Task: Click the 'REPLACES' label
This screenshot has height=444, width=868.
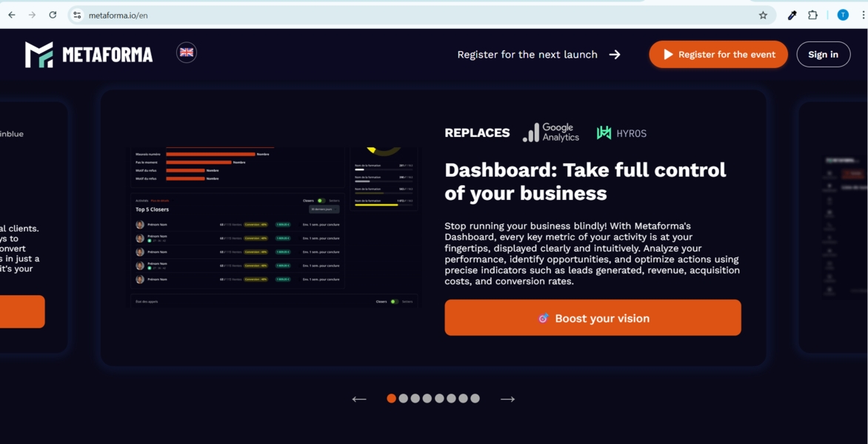Action: click(477, 132)
